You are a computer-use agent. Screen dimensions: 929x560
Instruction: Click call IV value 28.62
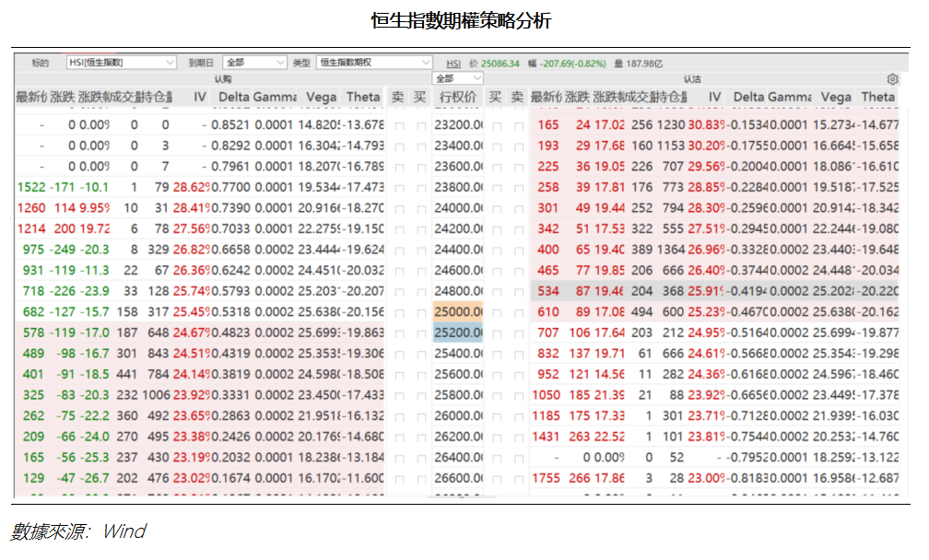pyautogui.click(x=192, y=187)
